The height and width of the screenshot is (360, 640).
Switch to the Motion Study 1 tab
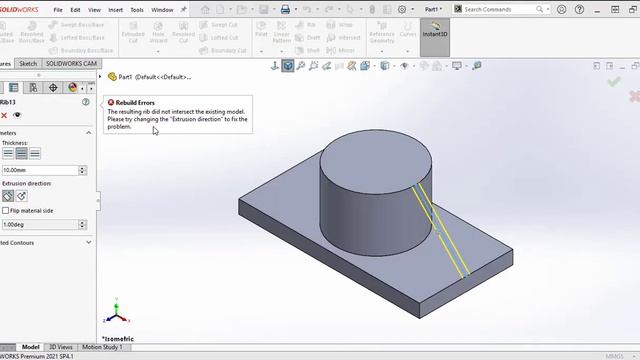tap(102, 347)
